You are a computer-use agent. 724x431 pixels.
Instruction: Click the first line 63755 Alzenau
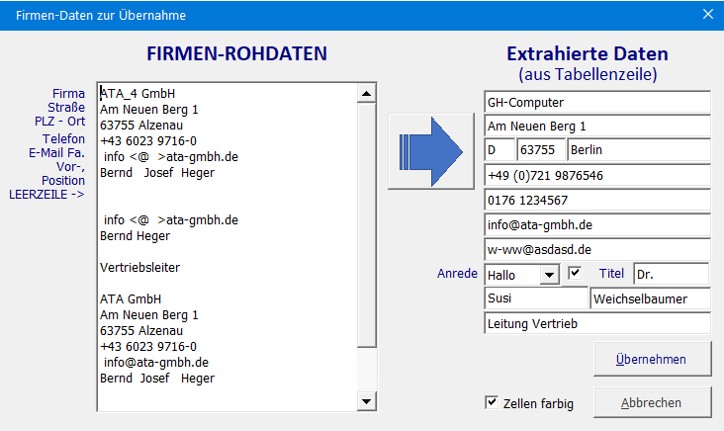pyautogui.click(x=141, y=125)
